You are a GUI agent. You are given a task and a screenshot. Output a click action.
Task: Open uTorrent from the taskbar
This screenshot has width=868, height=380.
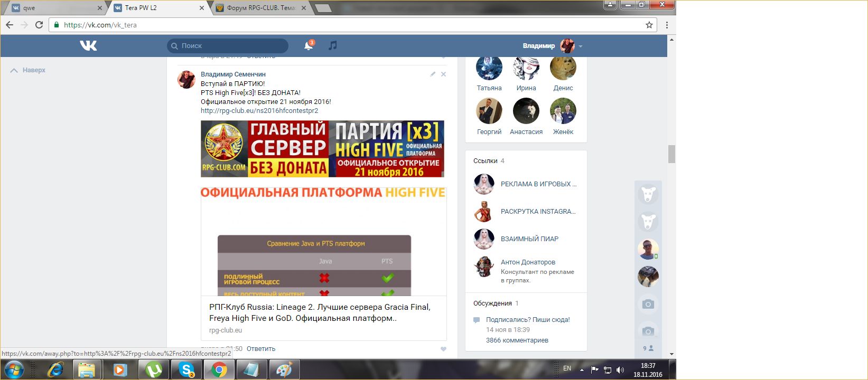(153, 369)
